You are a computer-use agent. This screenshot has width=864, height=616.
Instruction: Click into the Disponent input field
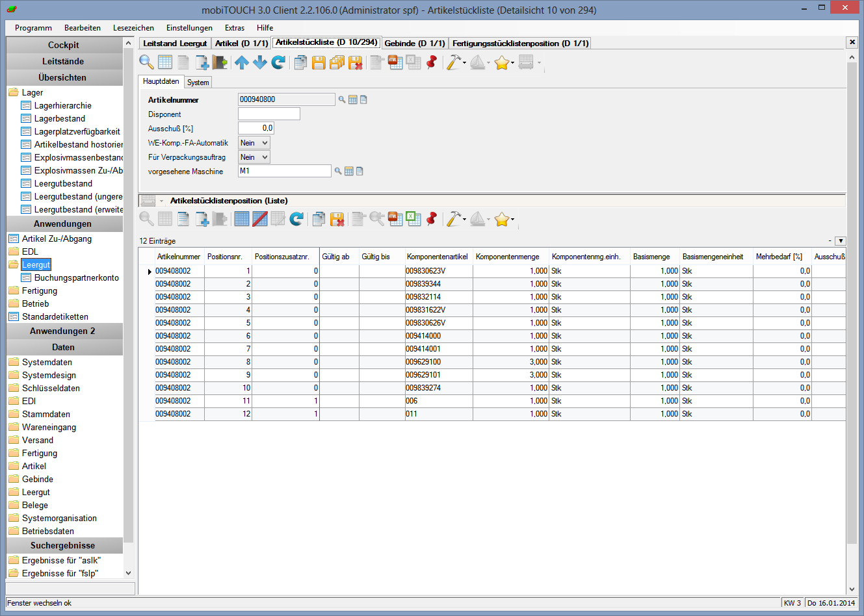pyautogui.click(x=269, y=114)
